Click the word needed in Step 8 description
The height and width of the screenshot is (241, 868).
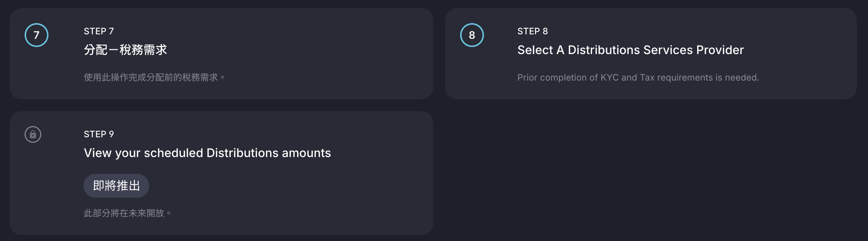pyautogui.click(x=742, y=78)
